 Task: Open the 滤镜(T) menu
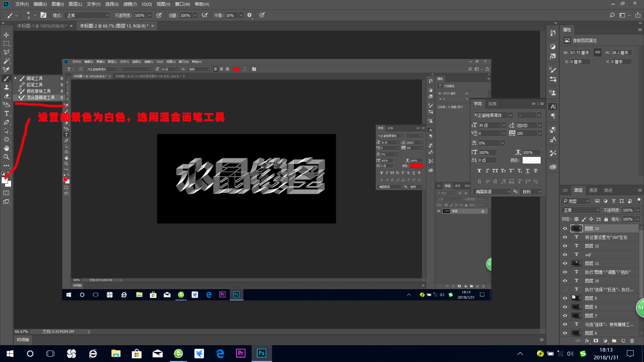click(130, 4)
